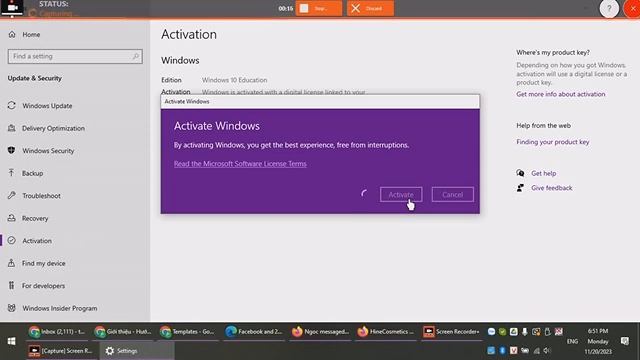
Task: Click the Give feedback link
Action: (x=551, y=188)
